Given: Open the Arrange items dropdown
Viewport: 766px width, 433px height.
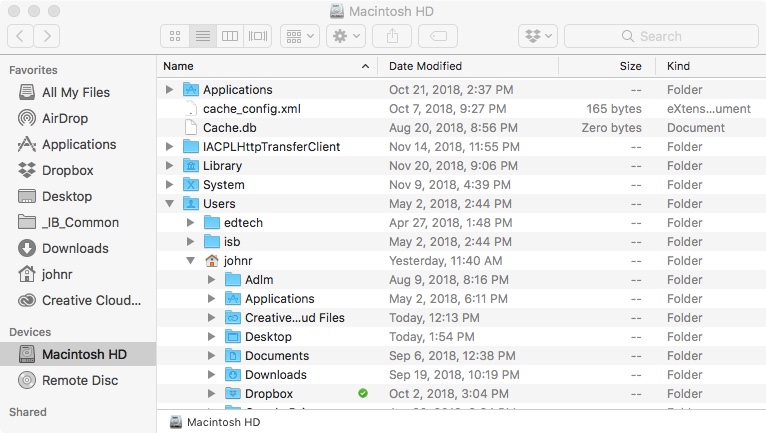Looking at the screenshot, I should pyautogui.click(x=300, y=36).
